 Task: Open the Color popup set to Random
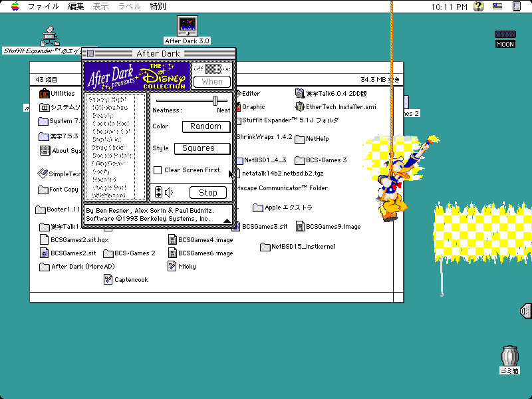pyautogui.click(x=206, y=126)
